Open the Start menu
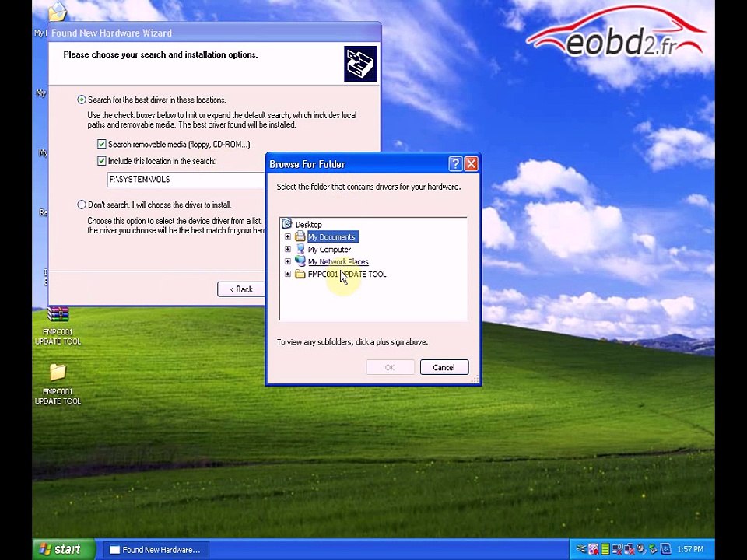Viewport: 747px width, 560px height. coord(64,549)
